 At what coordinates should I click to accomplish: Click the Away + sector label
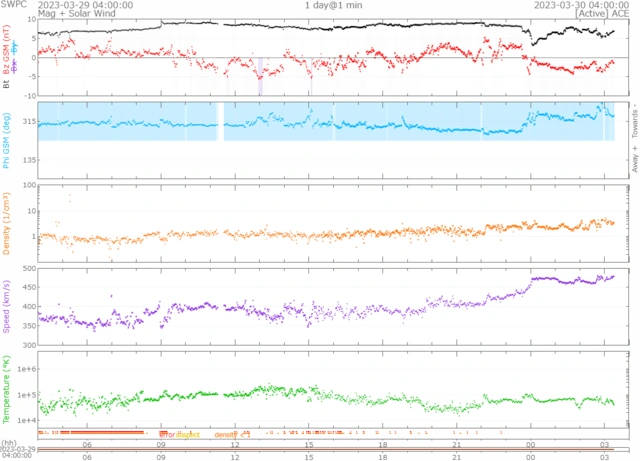[635, 160]
